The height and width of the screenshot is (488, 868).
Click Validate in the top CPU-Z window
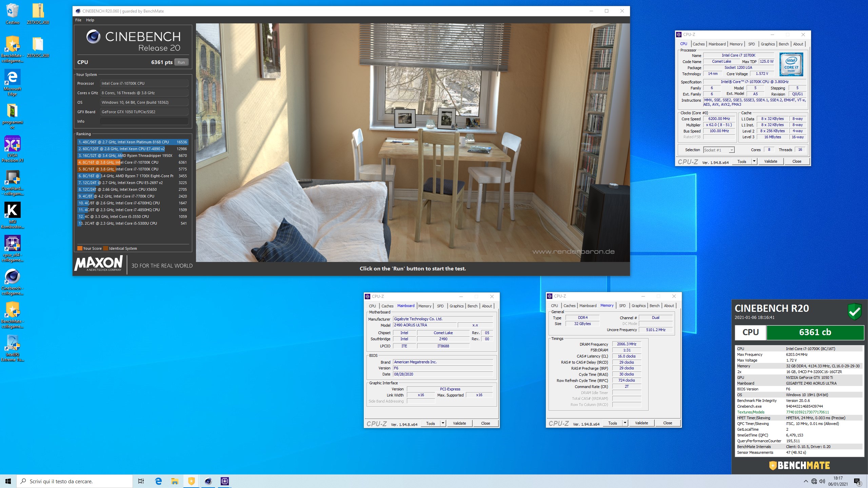[x=770, y=161]
